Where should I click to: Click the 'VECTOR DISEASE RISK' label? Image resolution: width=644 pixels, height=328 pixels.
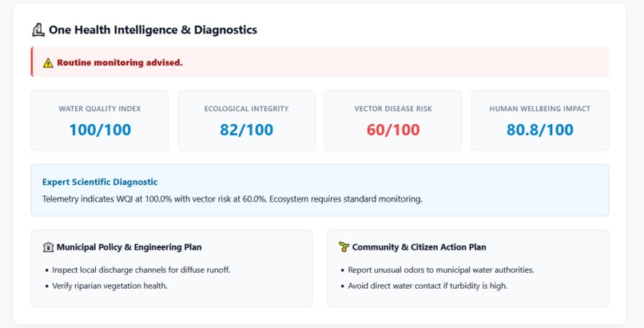[x=393, y=109]
